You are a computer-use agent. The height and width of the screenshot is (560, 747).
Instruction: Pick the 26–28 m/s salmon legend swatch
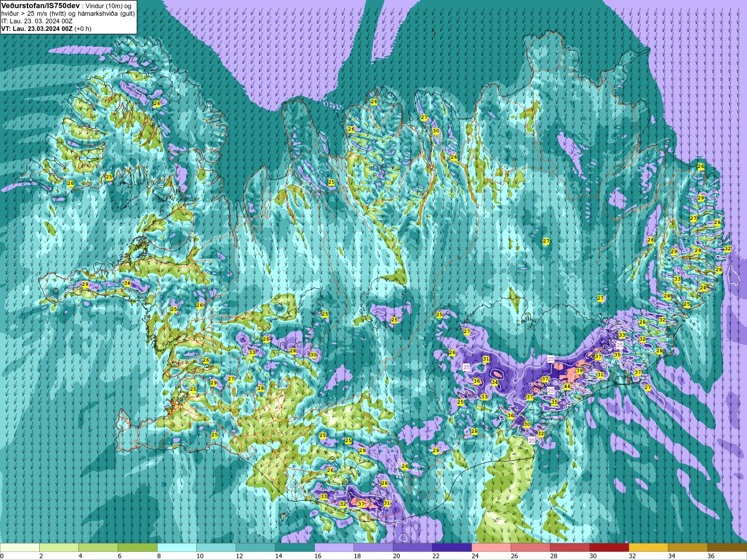530,548
